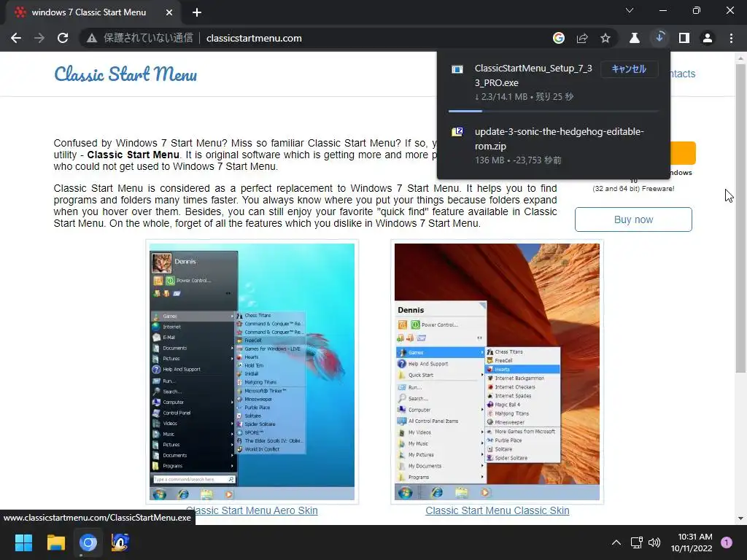Select the windows 7 Classic Start Menu tab
The height and width of the screenshot is (560, 747).
coord(88,12)
